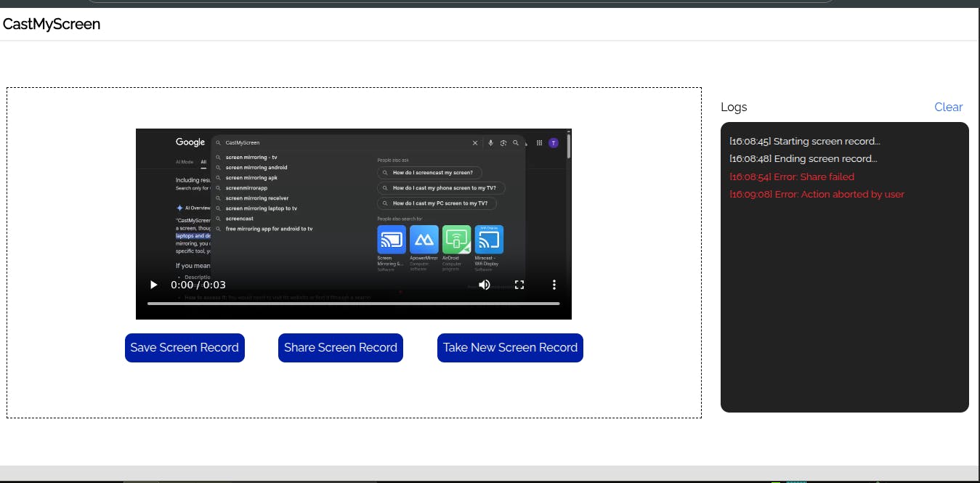
Task: Select the 'Error: Share failed' log line
Action: [792, 176]
